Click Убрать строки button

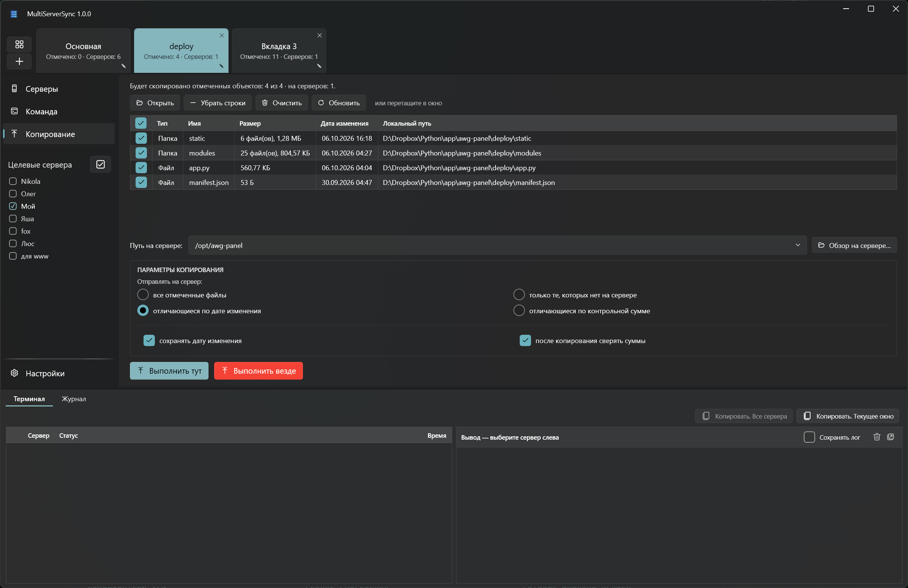(x=218, y=103)
